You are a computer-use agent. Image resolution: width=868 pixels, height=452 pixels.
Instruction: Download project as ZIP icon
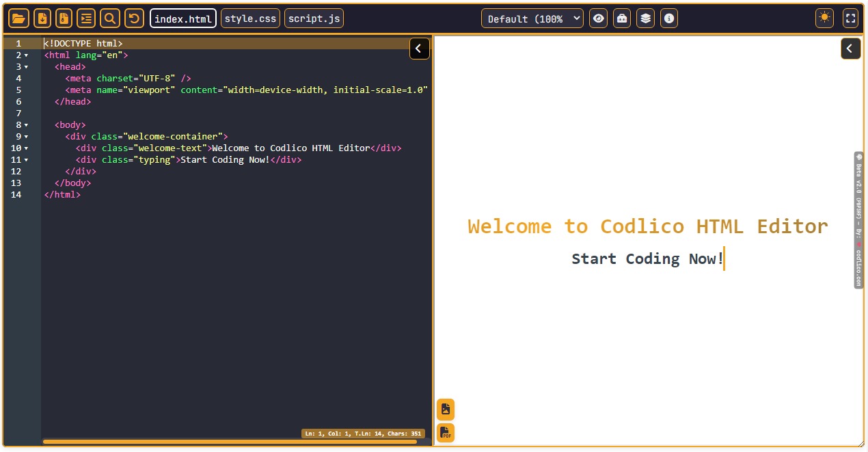tap(63, 18)
